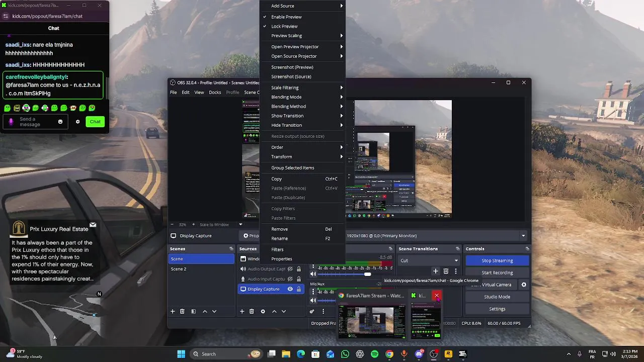Expand Add Source submenu
This screenshot has width=644, height=362.
click(x=302, y=6)
